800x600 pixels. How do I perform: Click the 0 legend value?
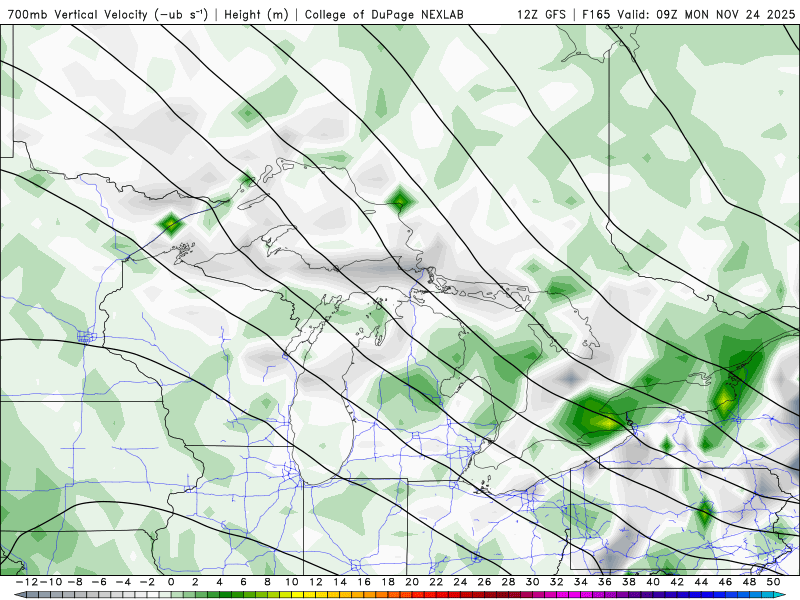171,582
